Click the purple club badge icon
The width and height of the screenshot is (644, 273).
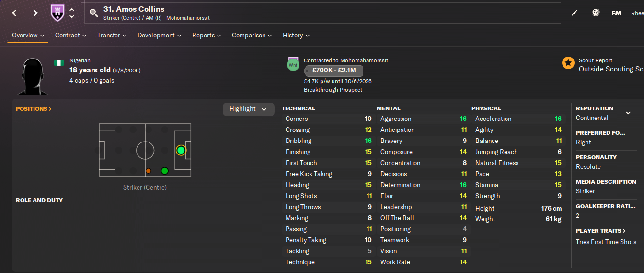[x=57, y=13]
